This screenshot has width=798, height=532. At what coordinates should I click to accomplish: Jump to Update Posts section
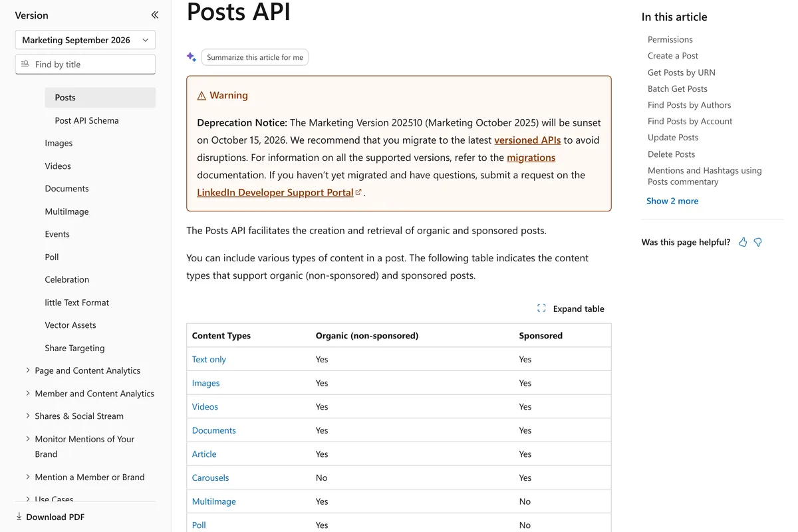point(673,137)
